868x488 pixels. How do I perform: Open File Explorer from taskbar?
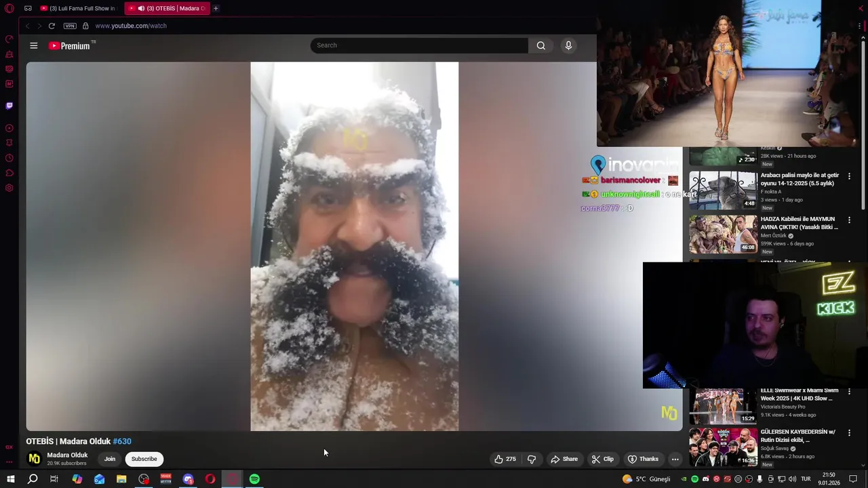click(121, 479)
